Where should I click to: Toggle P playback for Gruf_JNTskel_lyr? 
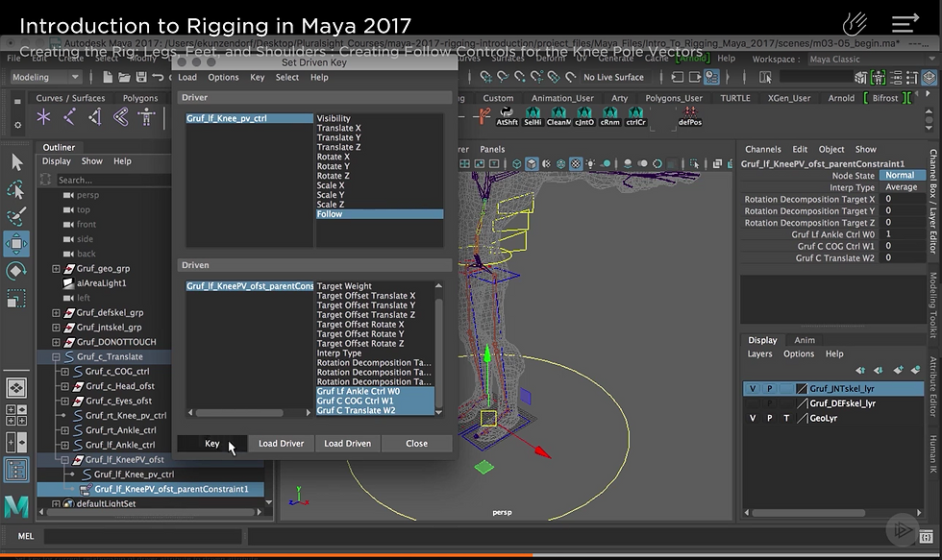tap(769, 388)
